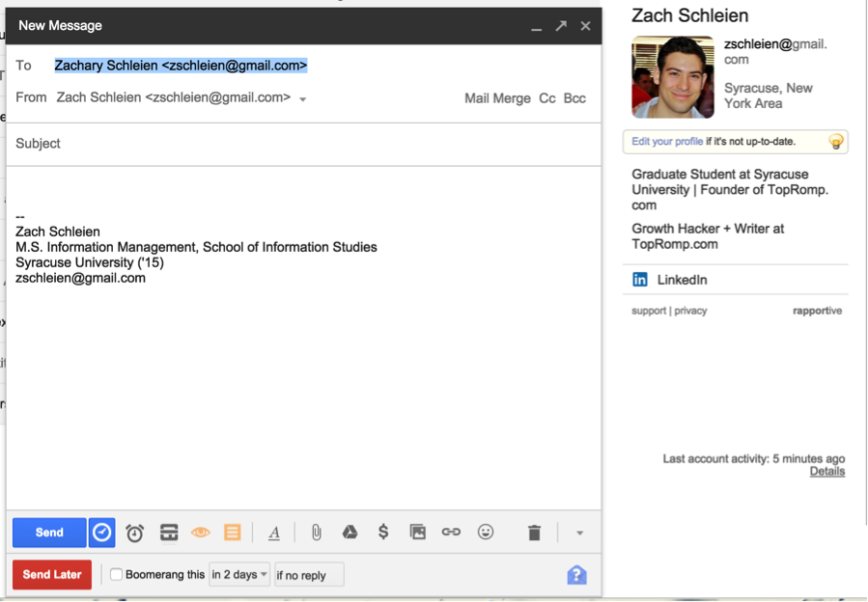
Task: Open the emoticon smiley icon
Action: click(x=486, y=532)
